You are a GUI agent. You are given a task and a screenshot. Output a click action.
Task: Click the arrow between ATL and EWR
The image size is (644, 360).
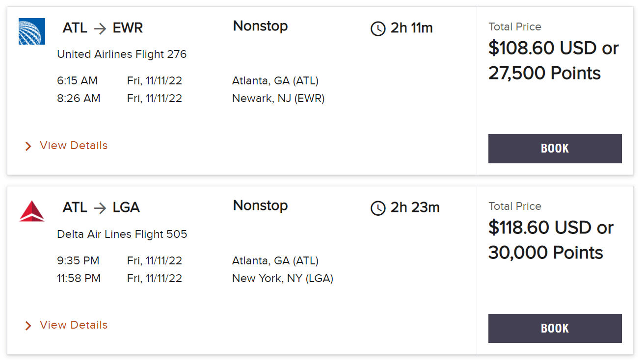coord(100,28)
